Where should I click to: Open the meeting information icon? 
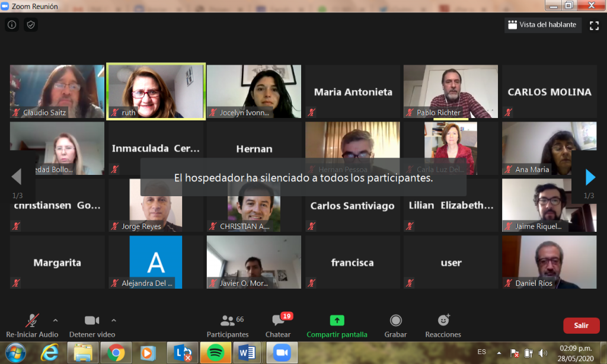12,25
